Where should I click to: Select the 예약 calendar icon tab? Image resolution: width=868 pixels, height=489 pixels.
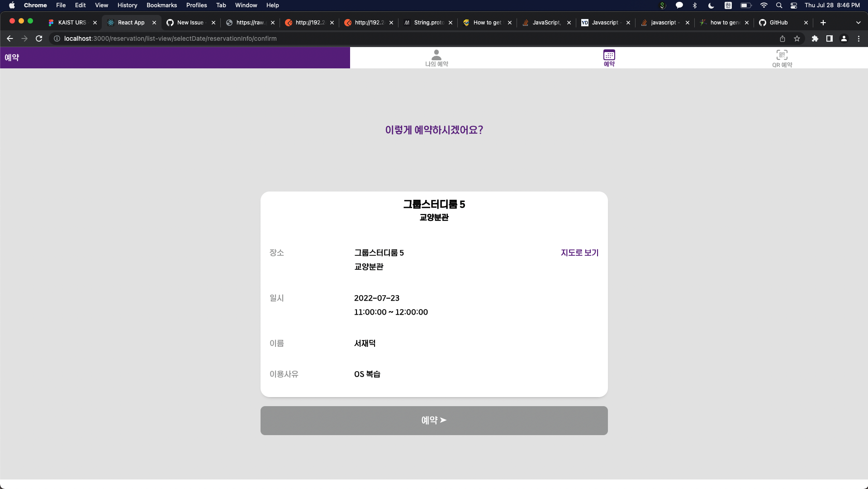[609, 58]
